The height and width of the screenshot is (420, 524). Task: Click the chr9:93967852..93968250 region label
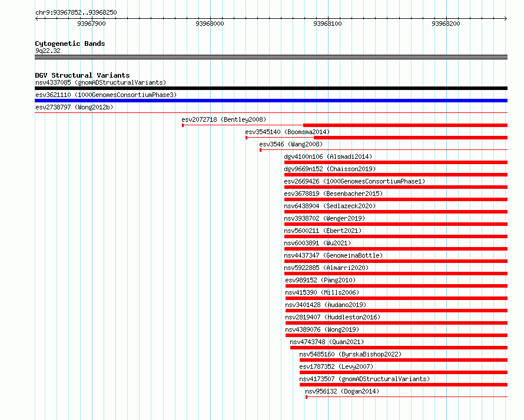pyautogui.click(x=76, y=12)
